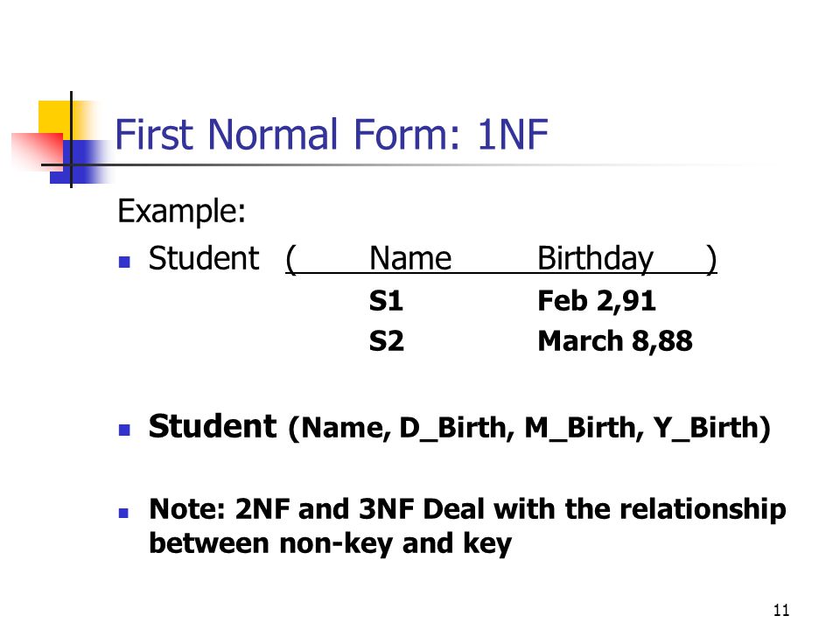Select the S2 name entry

(x=386, y=340)
